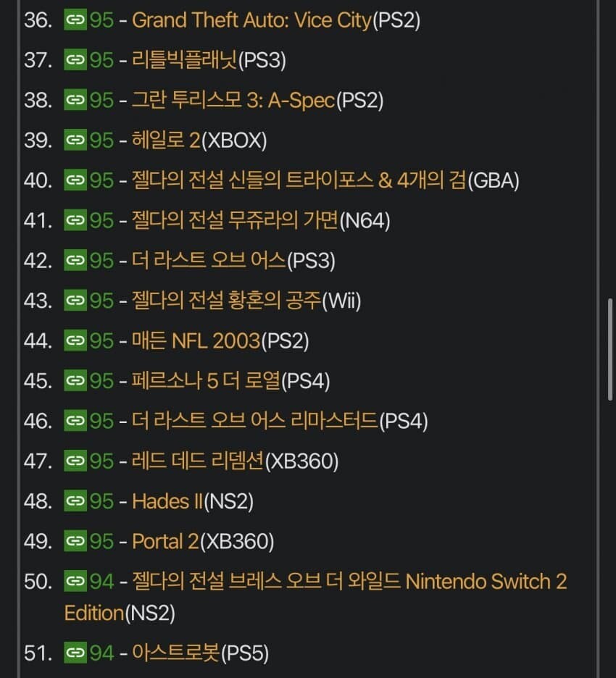
Task: Click link icon beside 페르소나 5 더 로열
Action: click(75, 380)
